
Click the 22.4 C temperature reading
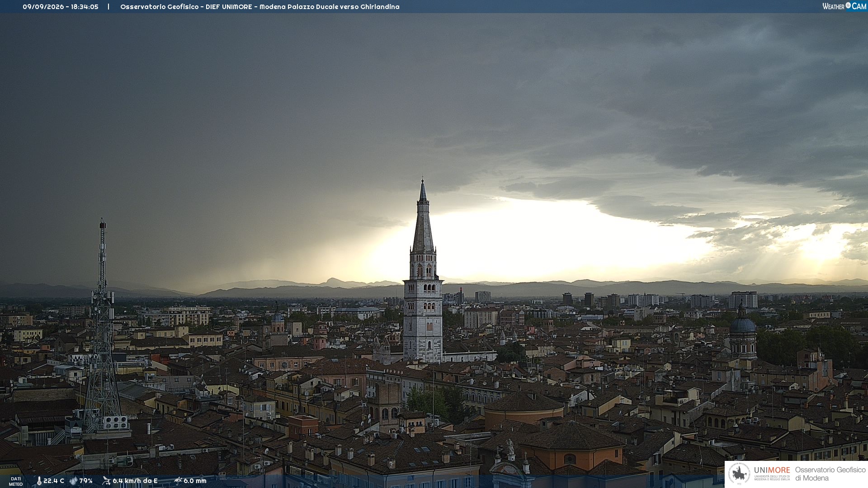coord(54,481)
